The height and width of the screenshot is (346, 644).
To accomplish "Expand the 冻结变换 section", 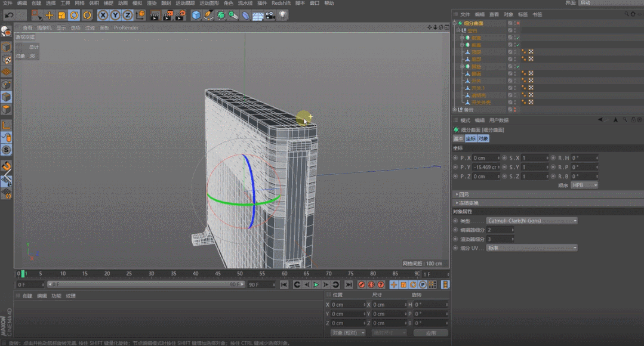I will (469, 203).
